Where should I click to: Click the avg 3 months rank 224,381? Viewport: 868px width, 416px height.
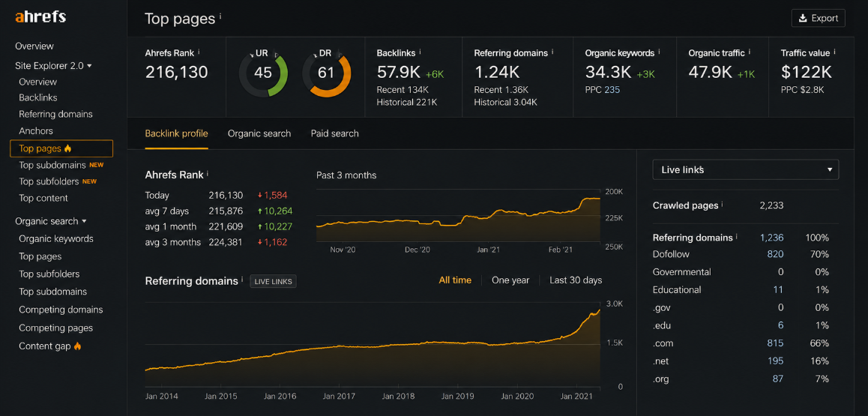(226, 242)
